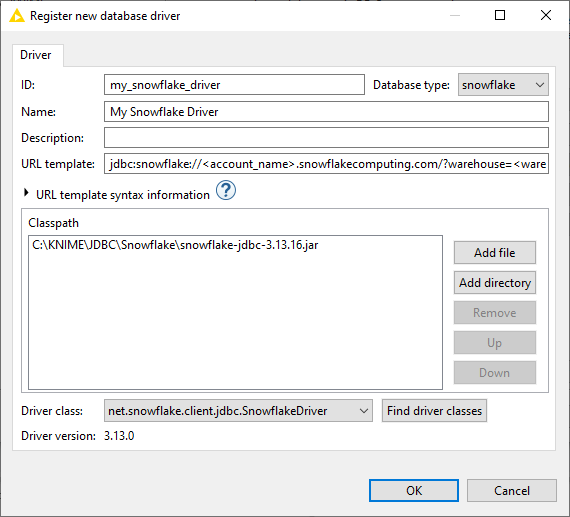This screenshot has width=570, height=517.
Task: Cancel the driver registration dialog
Action: 511,490
